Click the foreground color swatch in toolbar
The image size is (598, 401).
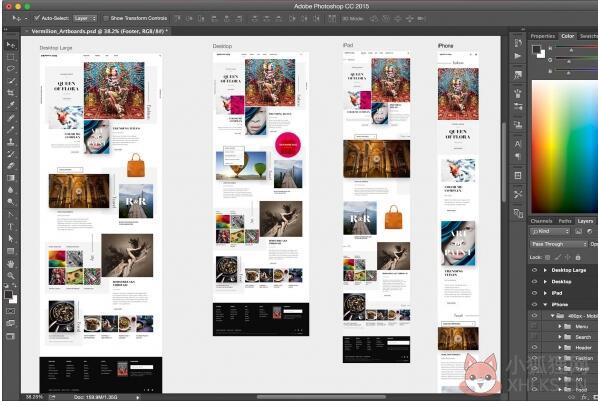tap(8, 295)
